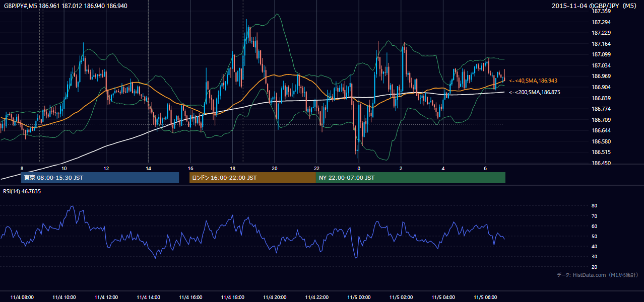
Task: Select the Tokyo 08:00-15:30 JST session bar
Action: [x=100, y=178]
